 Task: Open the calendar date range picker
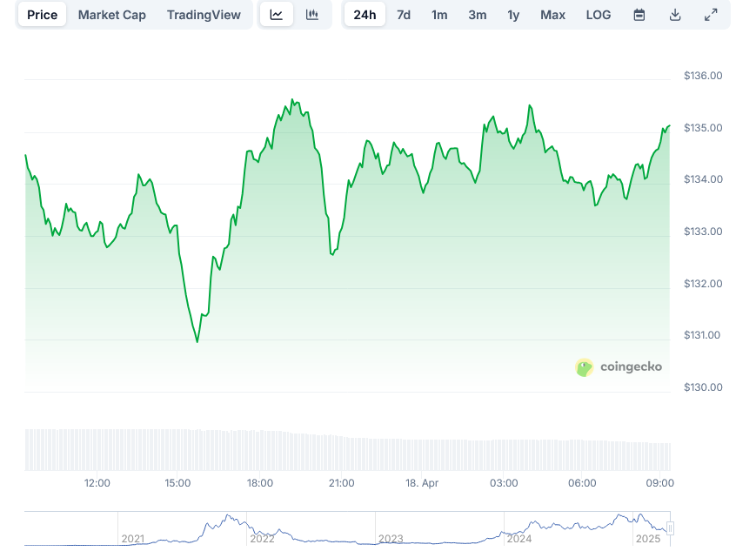point(639,15)
